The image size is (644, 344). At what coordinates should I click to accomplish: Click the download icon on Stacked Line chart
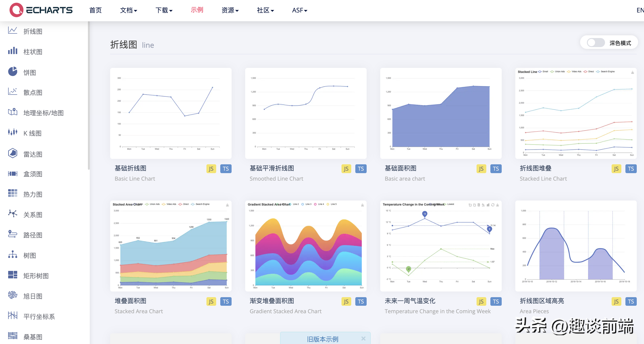pyautogui.click(x=632, y=72)
